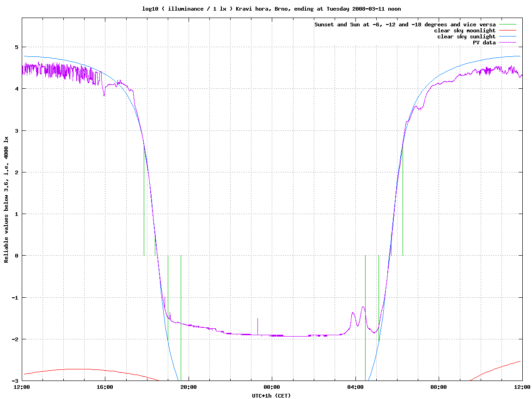Click the x-axis label 20:00
This screenshot has height=399, width=532.
(189, 387)
